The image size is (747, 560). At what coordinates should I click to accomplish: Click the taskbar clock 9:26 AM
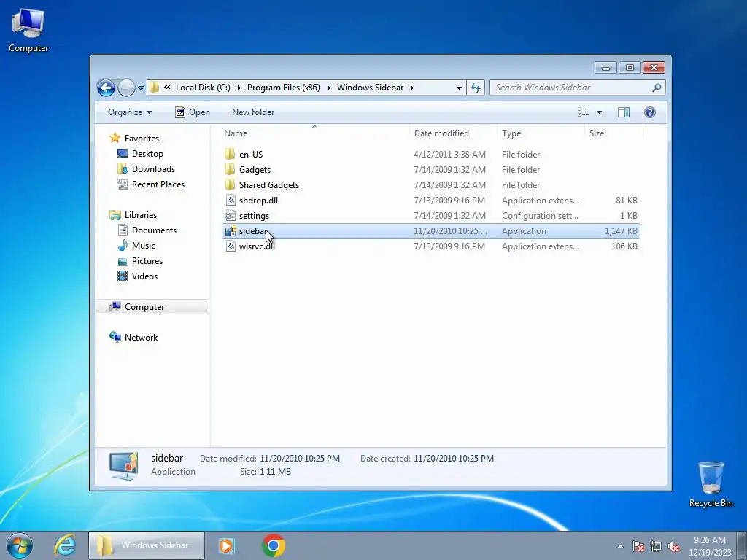(x=709, y=540)
